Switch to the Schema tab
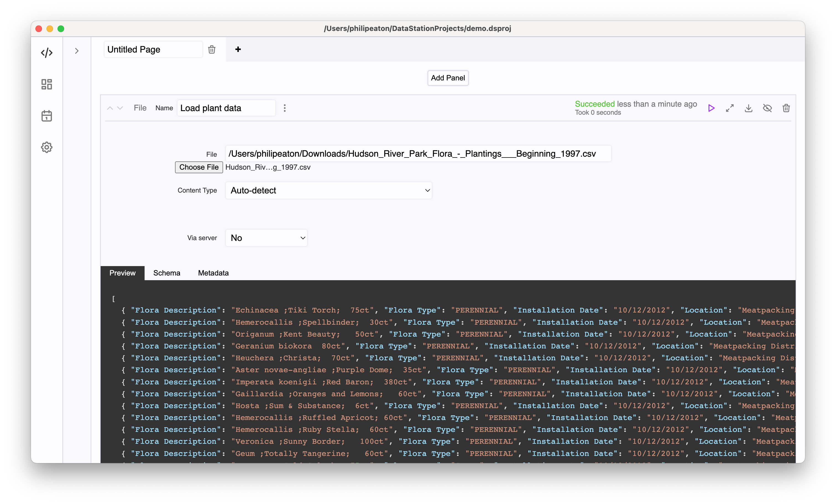The width and height of the screenshot is (836, 504). (167, 273)
